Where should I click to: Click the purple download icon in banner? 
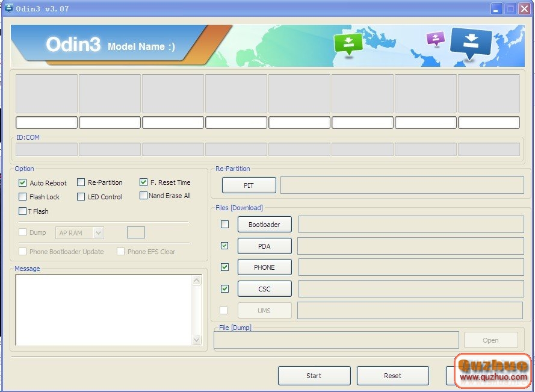(x=435, y=39)
